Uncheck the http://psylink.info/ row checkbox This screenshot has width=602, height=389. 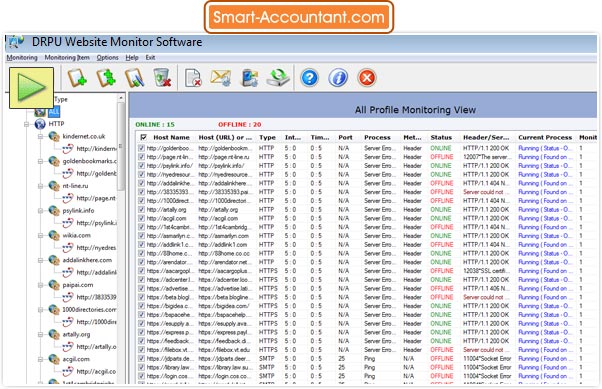(x=142, y=166)
